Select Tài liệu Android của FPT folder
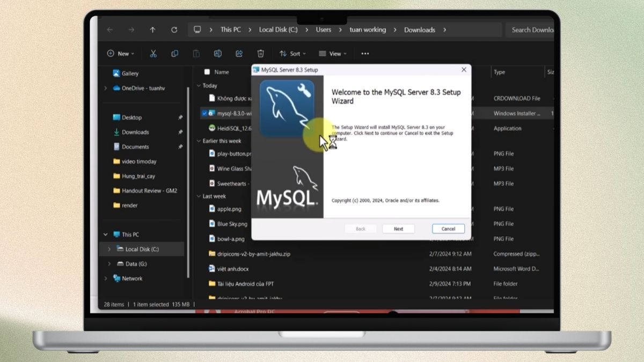This screenshot has width=644, height=362. (241, 284)
